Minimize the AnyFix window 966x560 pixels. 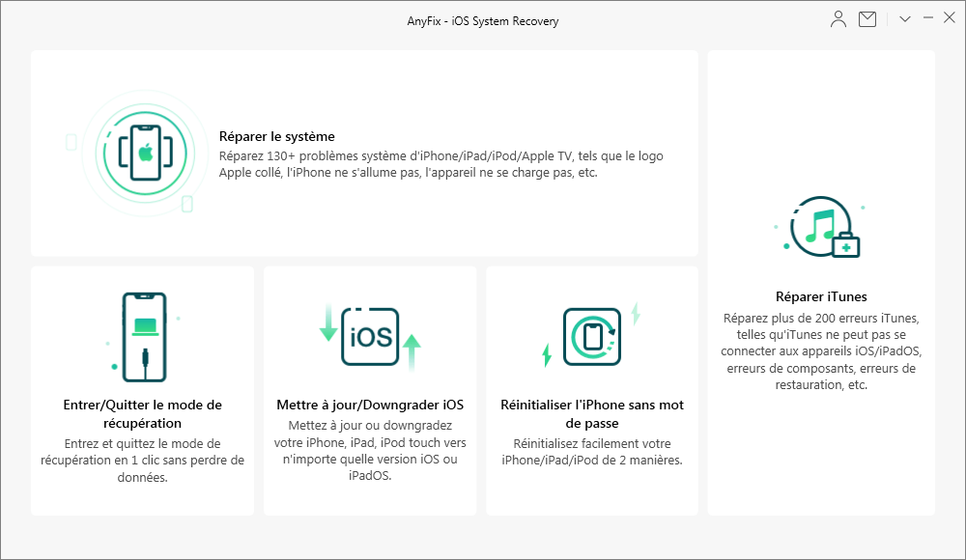(x=927, y=18)
